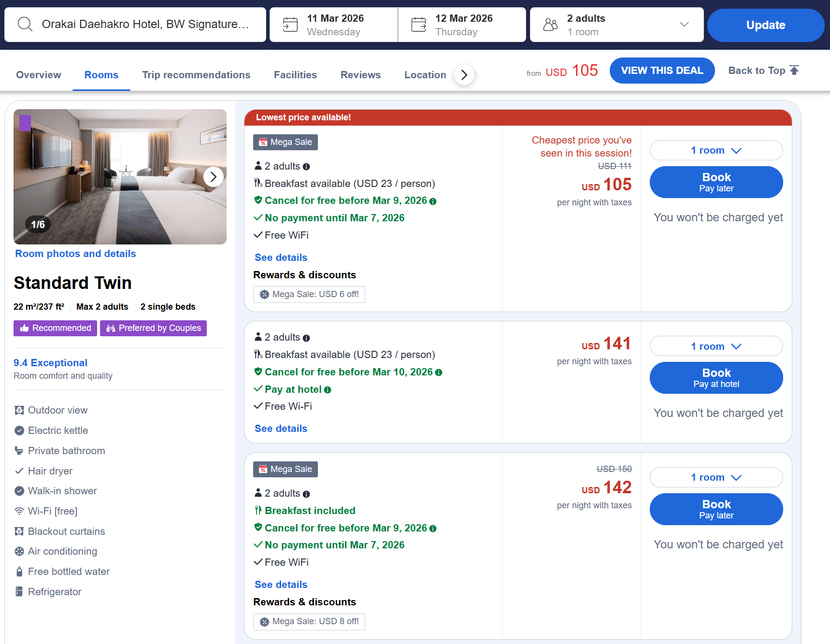Click the search magnifier icon
The image size is (830, 644).
coord(25,24)
